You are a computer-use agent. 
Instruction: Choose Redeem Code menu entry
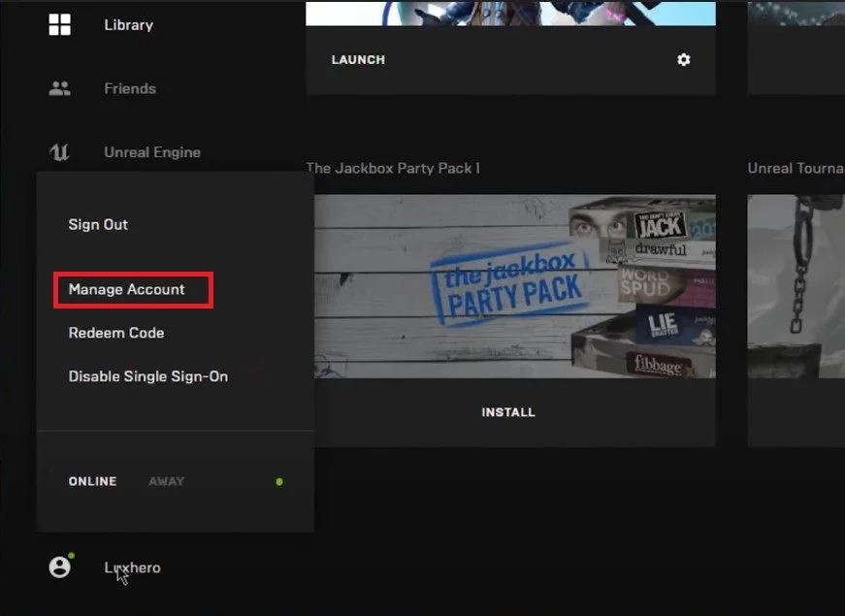point(116,333)
